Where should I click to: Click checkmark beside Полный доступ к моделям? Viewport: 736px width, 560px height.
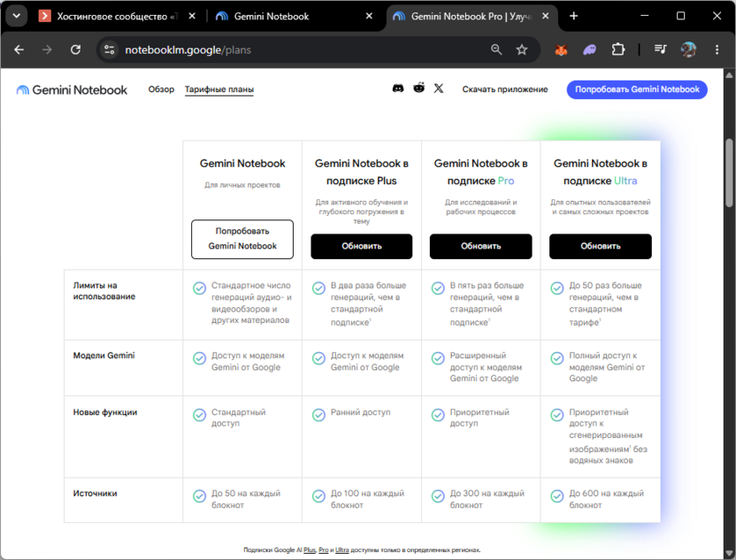point(557,358)
